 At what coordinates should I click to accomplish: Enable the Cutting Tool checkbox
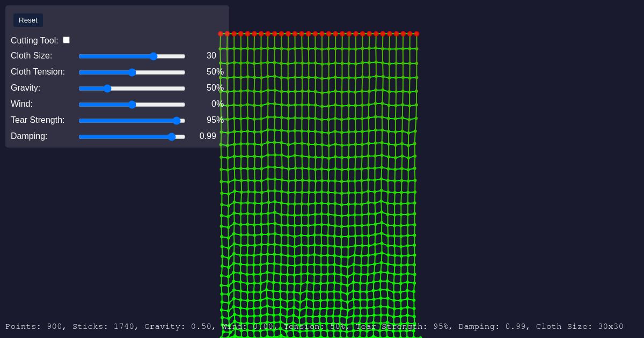[66, 40]
